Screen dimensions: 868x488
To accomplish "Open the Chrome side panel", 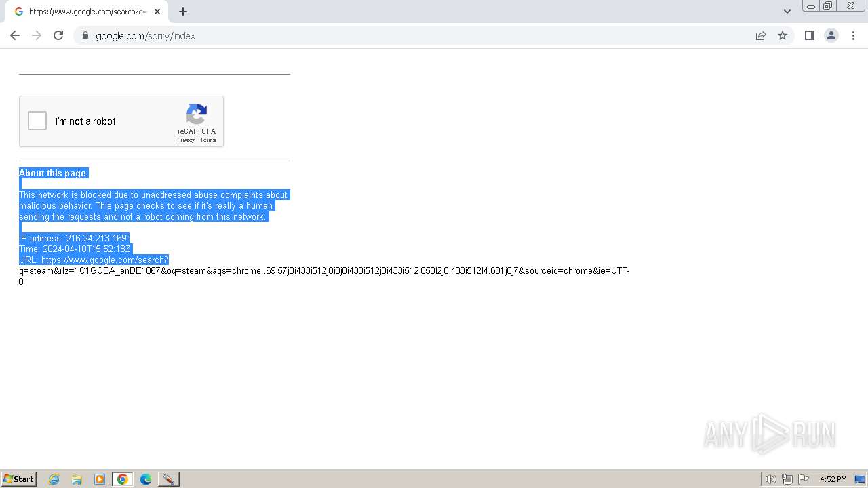I will pyautogui.click(x=809, y=35).
